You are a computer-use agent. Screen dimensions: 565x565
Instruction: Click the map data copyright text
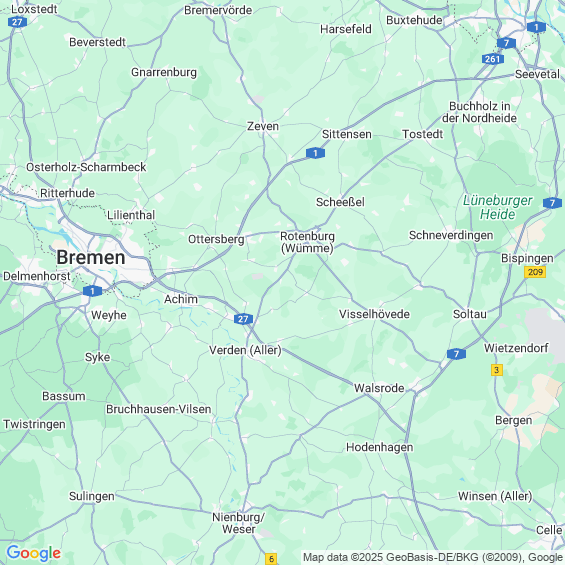point(433,557)
